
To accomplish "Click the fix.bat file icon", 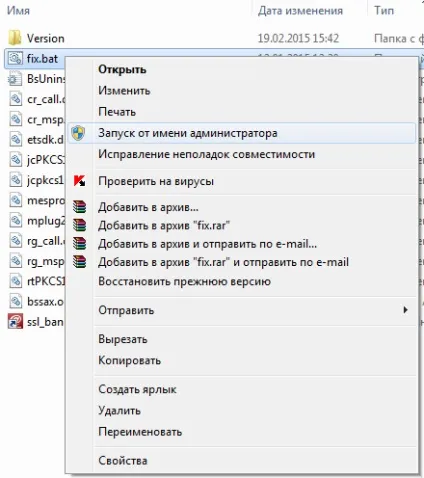I will tap(15, 59).
